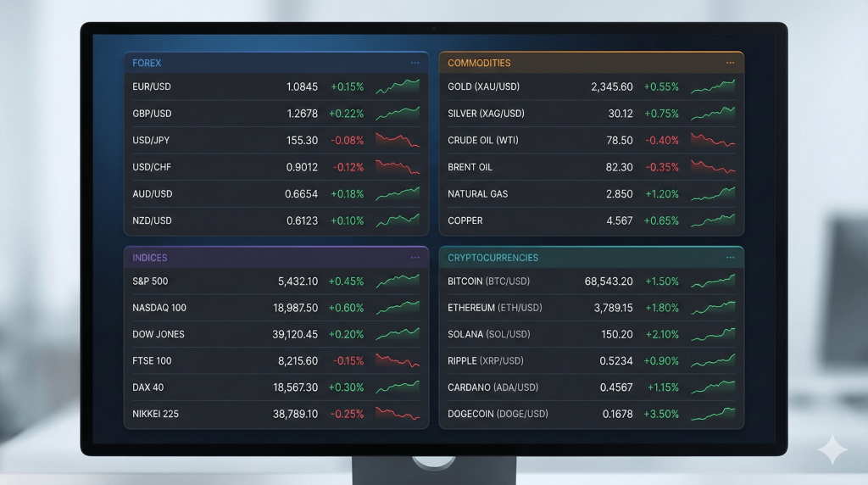Image resolution: width=868 pixels, height=485 pixels.
Task: Click the Ethereum (ETH/USD) label
Action: pyautogui.click(x=494, y=308)
